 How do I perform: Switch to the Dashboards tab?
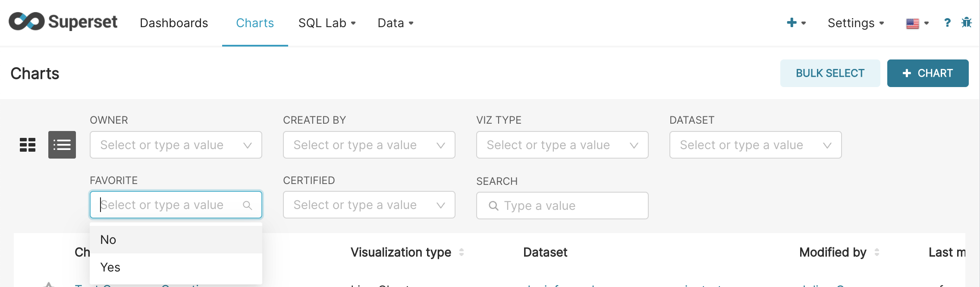[x=174, y=22]
